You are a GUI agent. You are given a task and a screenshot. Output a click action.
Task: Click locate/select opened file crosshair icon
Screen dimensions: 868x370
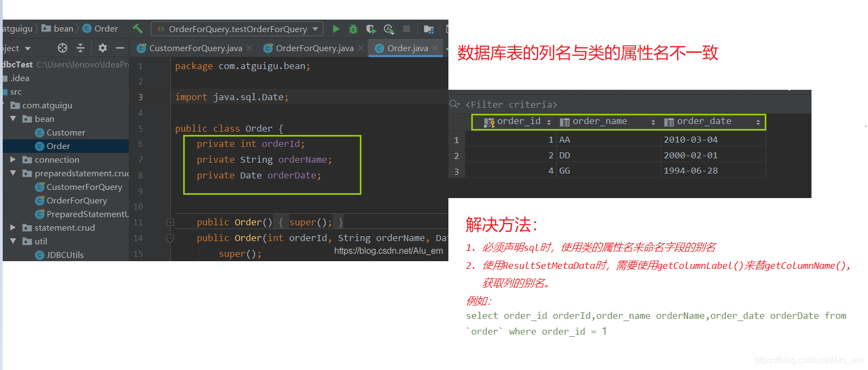63,48
